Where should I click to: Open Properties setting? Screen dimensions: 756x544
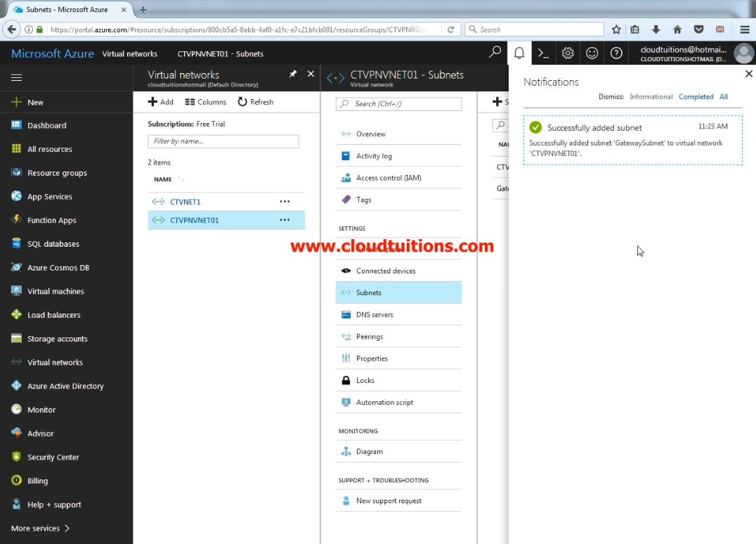pos(399,358)
